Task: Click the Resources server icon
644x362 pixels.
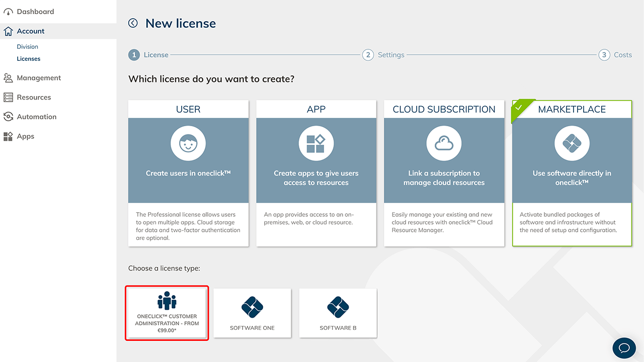Action: (x=8, y=97)
